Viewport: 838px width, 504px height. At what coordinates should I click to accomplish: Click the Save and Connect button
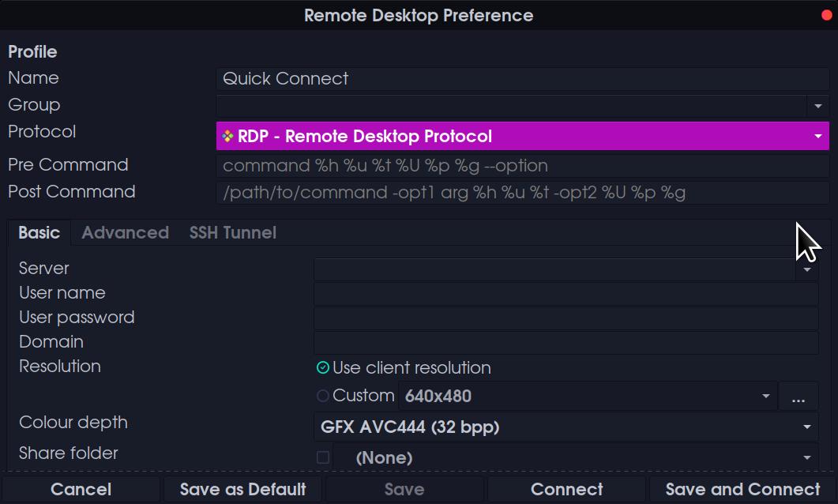point(742,490)
